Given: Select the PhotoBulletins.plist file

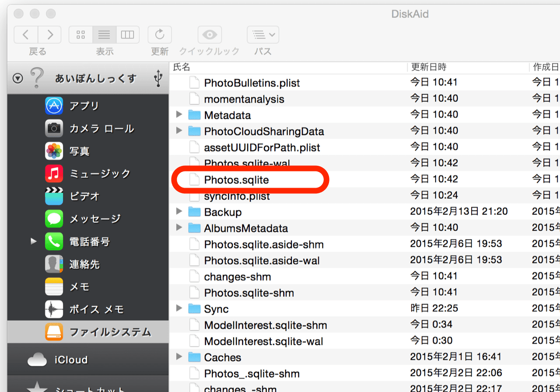Looking at the screenshot, I should (365, 83).
